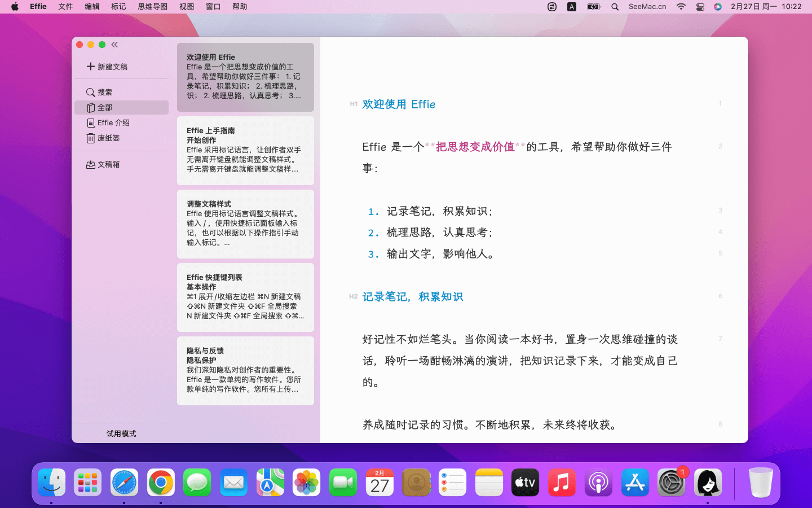The width and height of the screenshot is (812, 508).
Task: Click the Siri icon in menu bar
Action: click(x=718, y=7)
